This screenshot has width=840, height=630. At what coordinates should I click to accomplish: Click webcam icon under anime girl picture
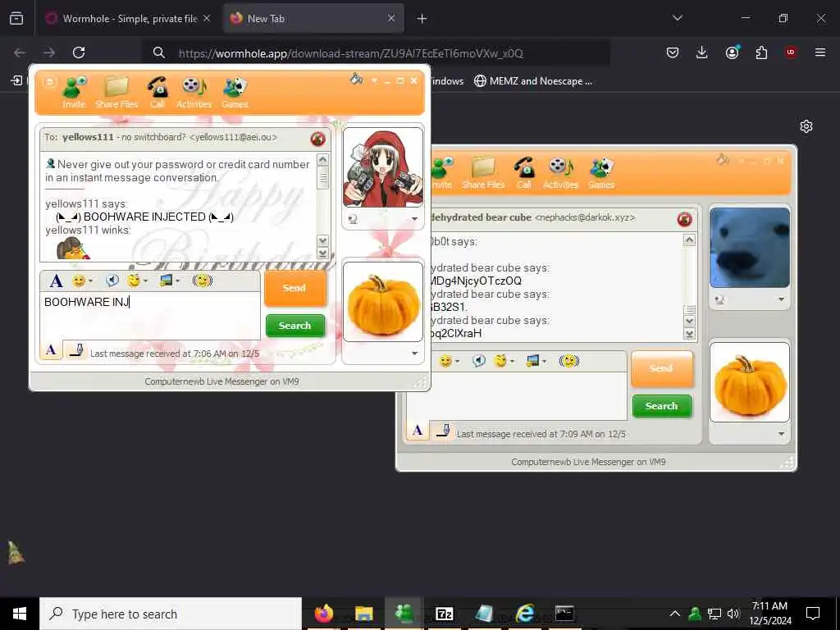(353, 218)
